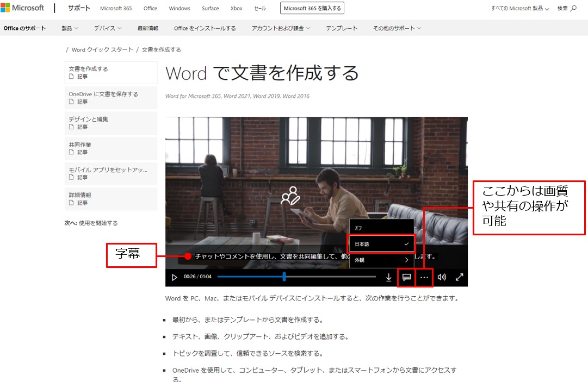Click Word クイック スタート breadcrumb
This screenshot has width=588, height=382.
point(102,49)
